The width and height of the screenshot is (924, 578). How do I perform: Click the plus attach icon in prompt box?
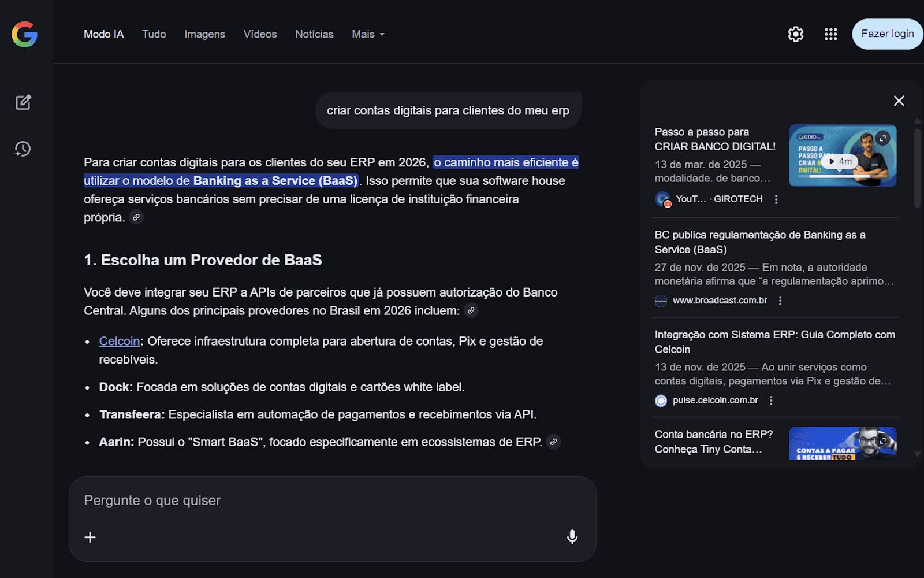click(90, 537)
